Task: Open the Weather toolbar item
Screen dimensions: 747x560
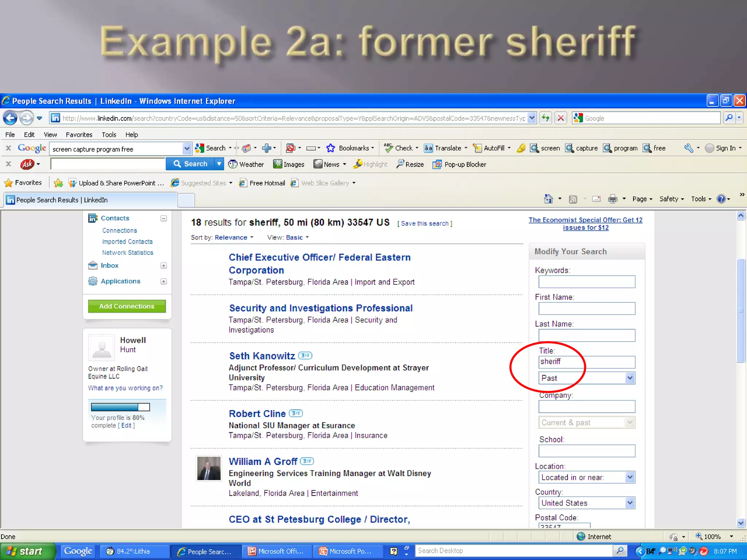Action: 246,164
